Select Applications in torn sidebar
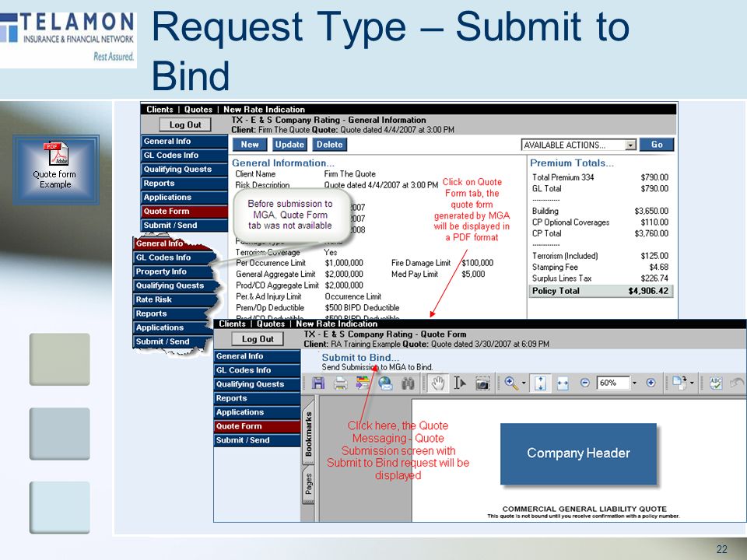Screen dimensions: 747x560 click(173, 327)
